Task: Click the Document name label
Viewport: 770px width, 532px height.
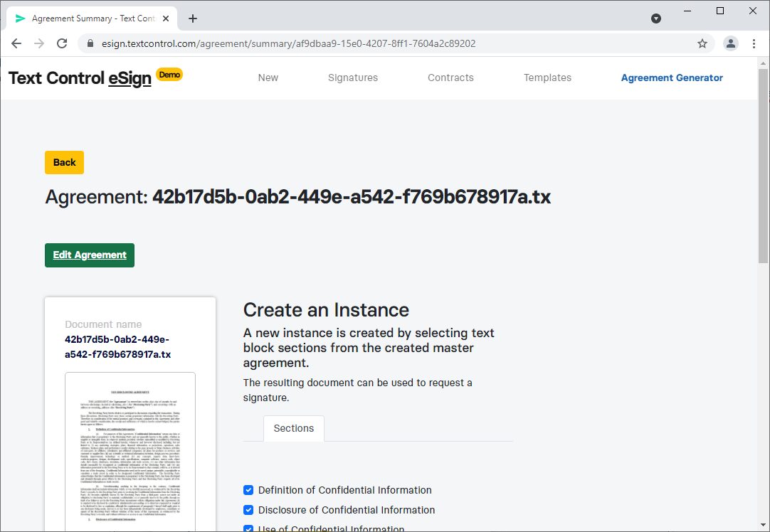Action: pos(103,324)
